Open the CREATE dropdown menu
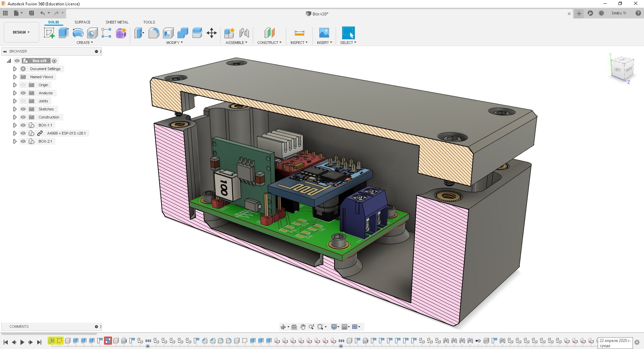 (85, 43)
